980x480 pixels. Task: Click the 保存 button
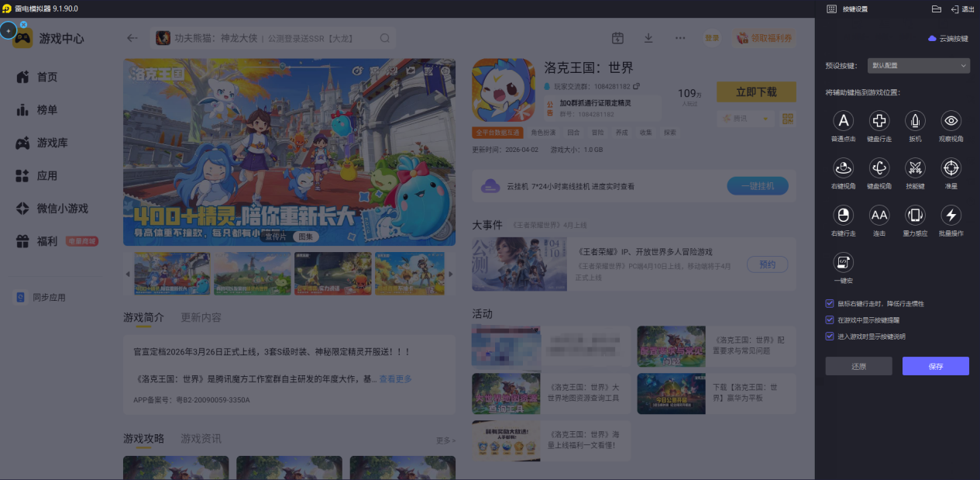[936, 366]
